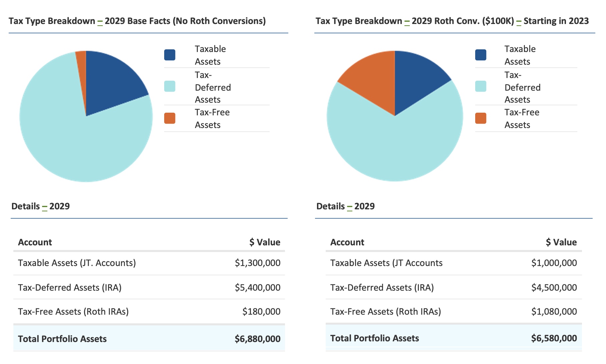Click the Tax-Deferred Assets (IRA) row showing $5,400,000

(70, 287)
